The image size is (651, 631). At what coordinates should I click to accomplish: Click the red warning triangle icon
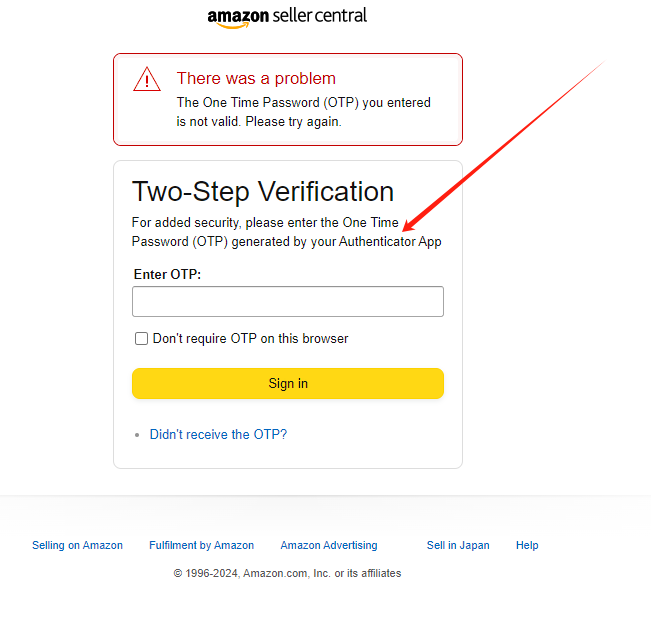click(x=147, y=79)
